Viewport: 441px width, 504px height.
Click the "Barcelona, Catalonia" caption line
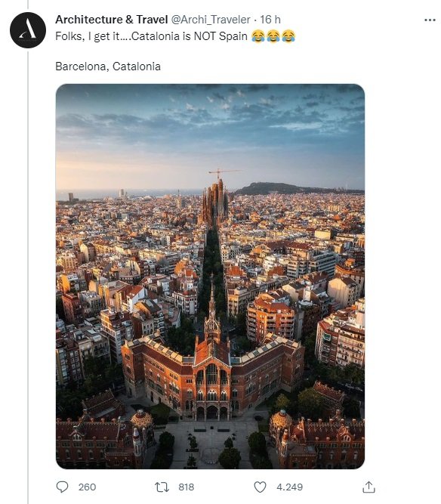108,66
